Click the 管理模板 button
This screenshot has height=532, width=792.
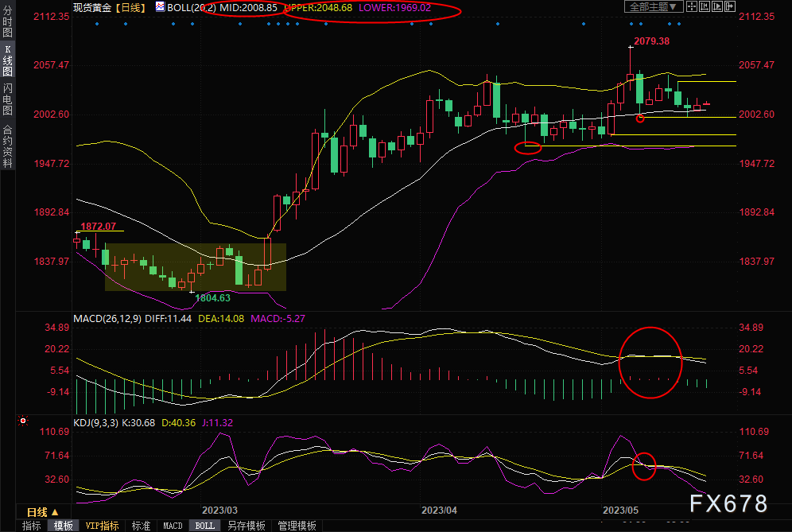297,526
